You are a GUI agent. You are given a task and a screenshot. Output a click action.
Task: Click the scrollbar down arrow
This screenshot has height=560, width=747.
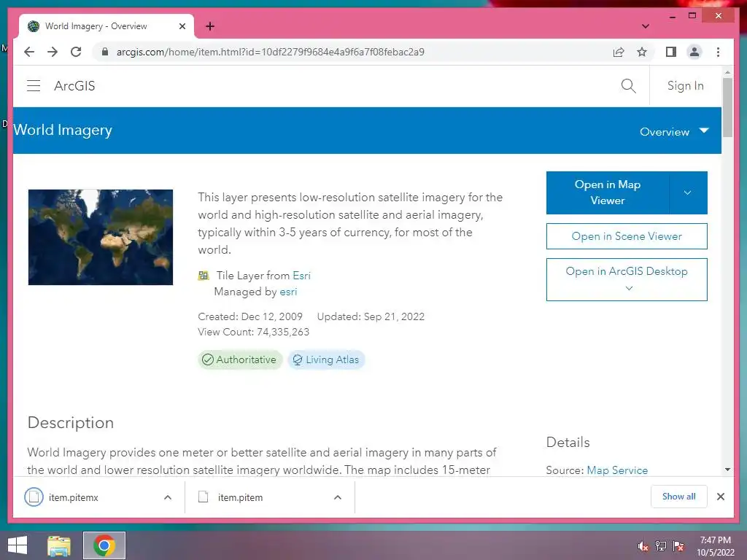[x=727, y=470]
